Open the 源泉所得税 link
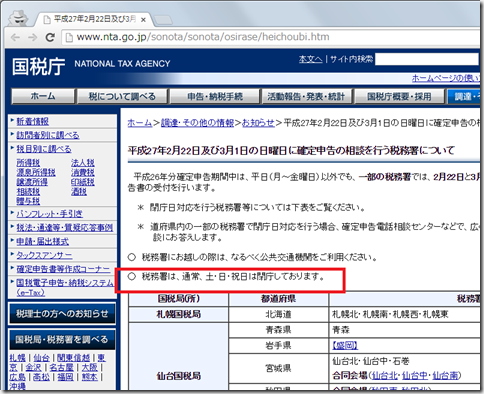 [x=36, y=172]
